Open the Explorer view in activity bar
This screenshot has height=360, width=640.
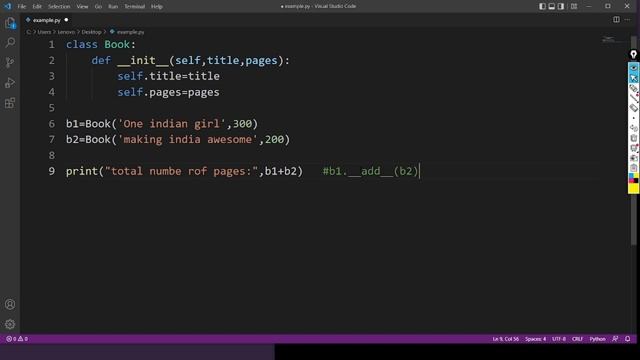(10, 23)
